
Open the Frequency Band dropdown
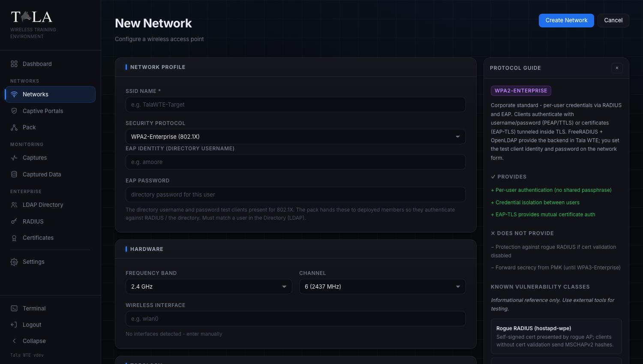(x=209, y=286)
